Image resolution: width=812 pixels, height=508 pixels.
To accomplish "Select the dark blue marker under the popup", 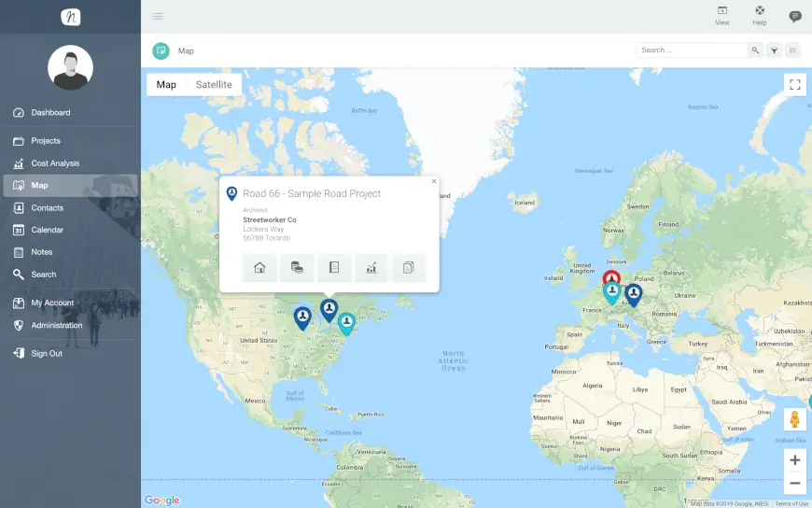I will [329, 310].
